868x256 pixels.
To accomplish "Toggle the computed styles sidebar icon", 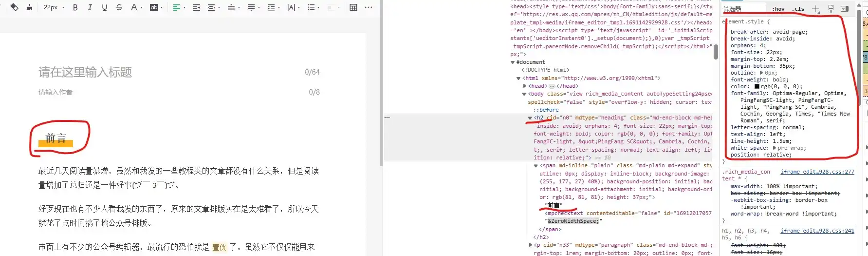I will tap(845, 9).
